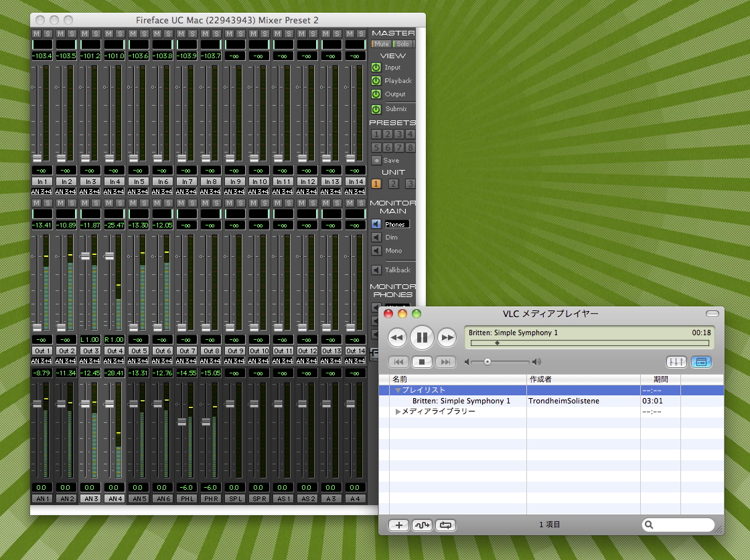Select mixer Unit 2
The width and height of the screenshot is (750, 560).
click(393, 184)
